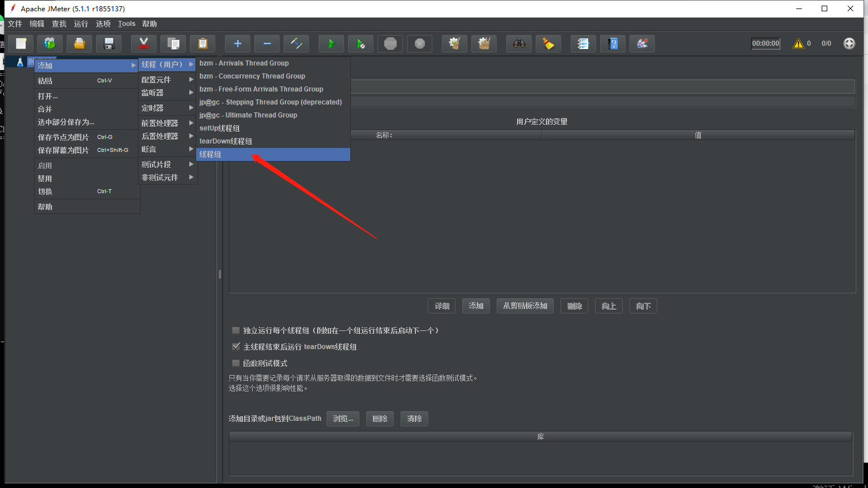Click the 添加 context menu entry
The height and width of the screenshot is (488, 868).
(86, 66)
